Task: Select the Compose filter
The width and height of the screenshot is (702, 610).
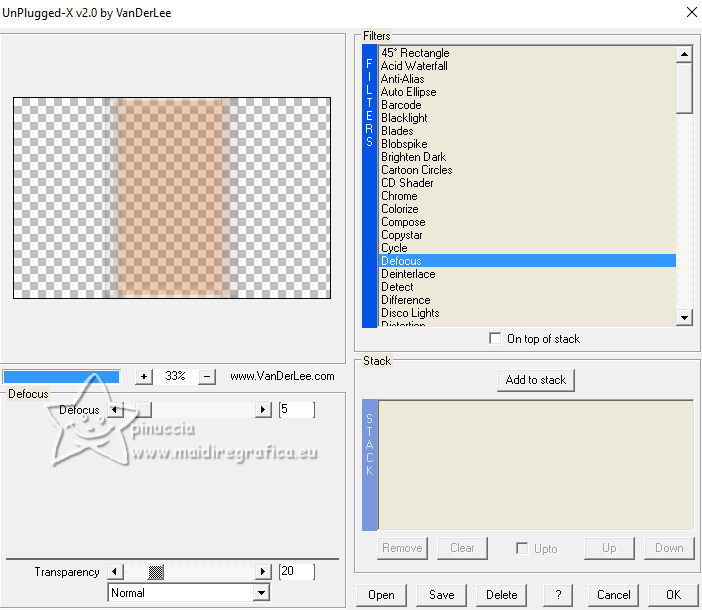Action: pos(527,222)
